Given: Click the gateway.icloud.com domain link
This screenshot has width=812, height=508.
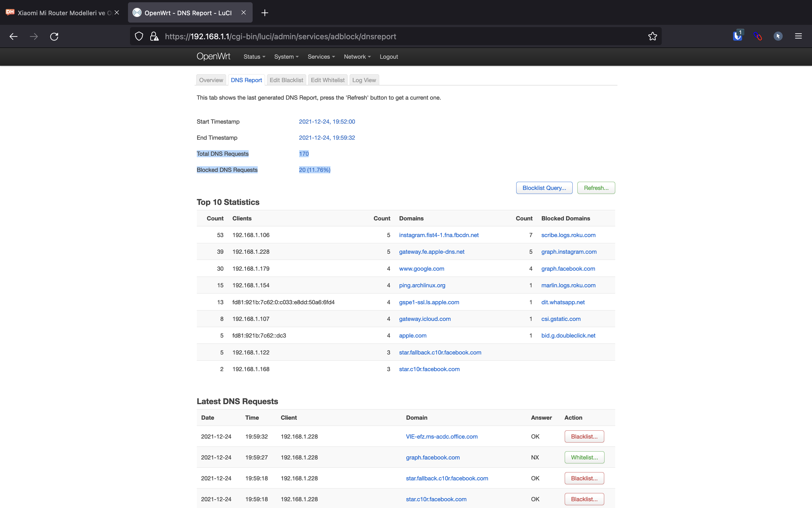Looking at the screenshot, I should 425,319.
